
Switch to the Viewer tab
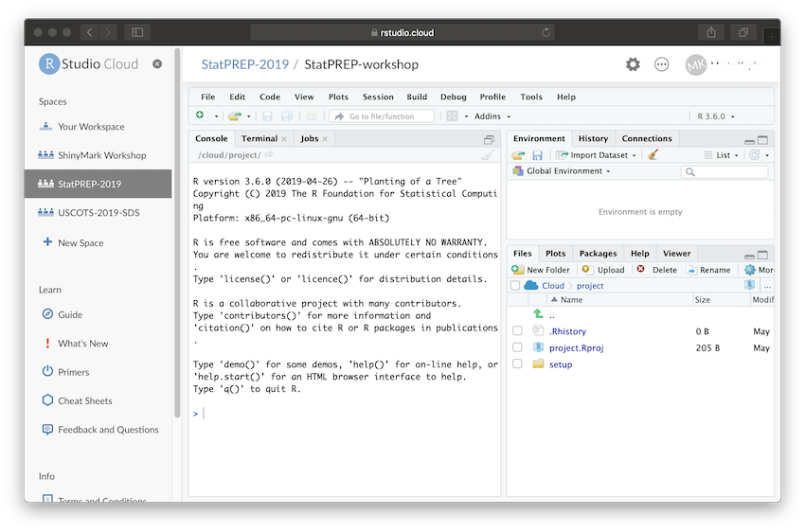(676, 254)
